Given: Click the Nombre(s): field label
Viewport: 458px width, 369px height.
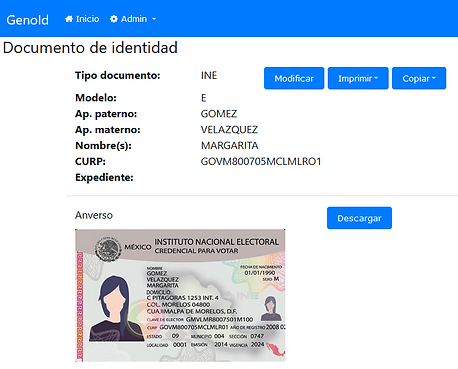Looking at the screenshot, I should 103,146.
